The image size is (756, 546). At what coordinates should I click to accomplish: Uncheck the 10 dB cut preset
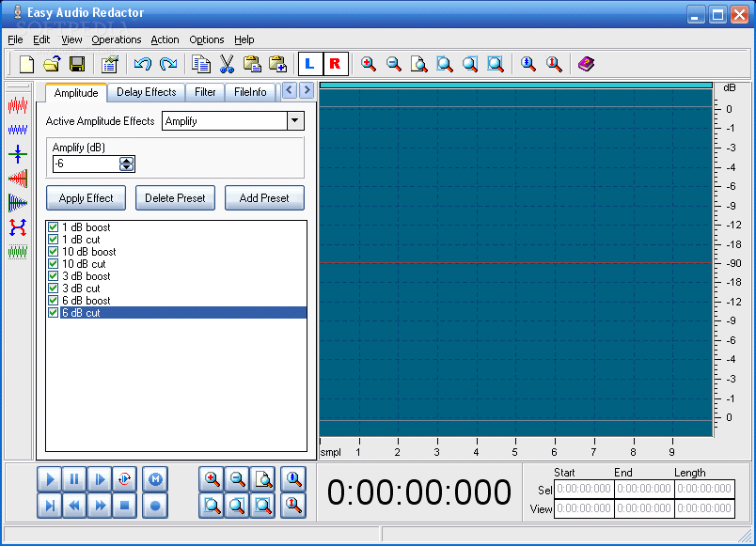[54, 264]
